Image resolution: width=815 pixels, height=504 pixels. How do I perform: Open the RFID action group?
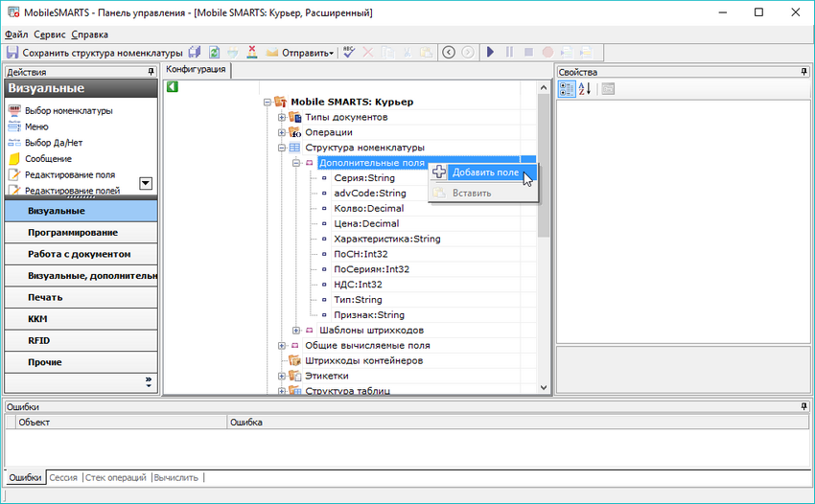81,341
